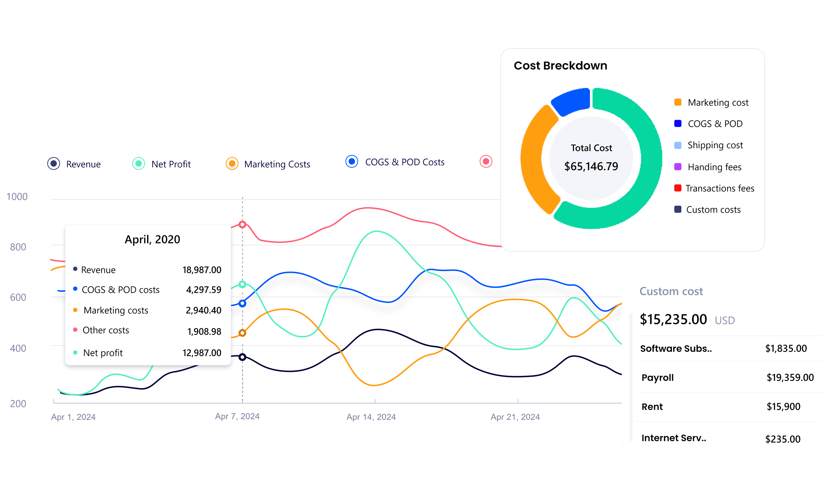Click the light blue Shipping cost swatch

point(677,145)
